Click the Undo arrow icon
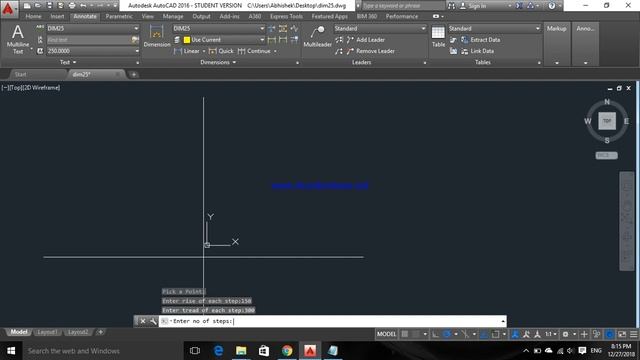 [x=83, y=6]
